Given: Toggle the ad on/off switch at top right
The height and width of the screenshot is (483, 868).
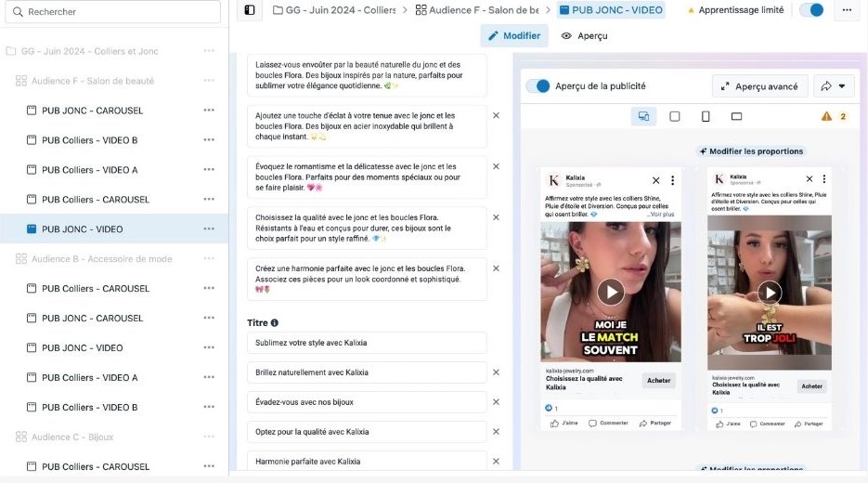Looking at the screenshot, I should pyautogui.click(x=812, y=10).
